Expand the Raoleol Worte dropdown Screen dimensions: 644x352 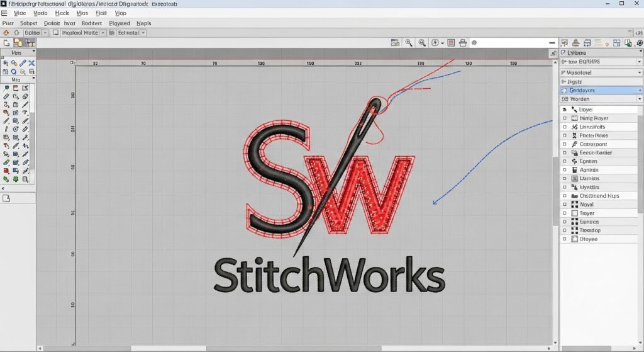(x=103, y=33)
